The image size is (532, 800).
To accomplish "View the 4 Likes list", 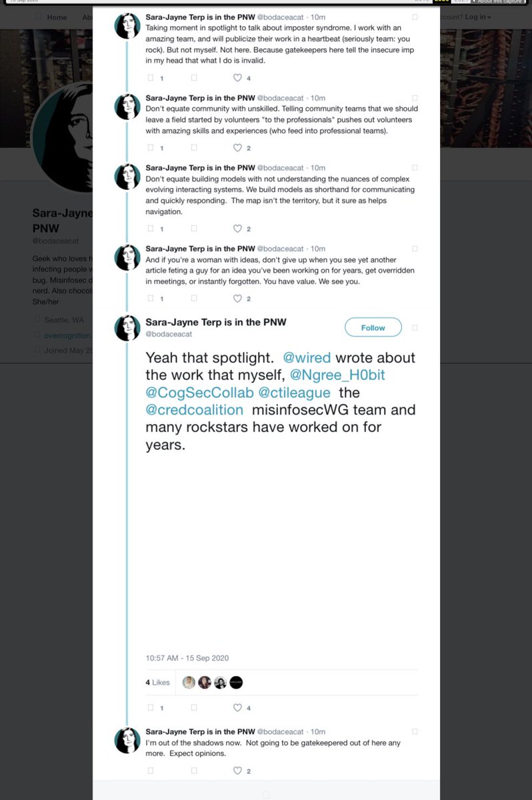I will (x=158, y=683).
